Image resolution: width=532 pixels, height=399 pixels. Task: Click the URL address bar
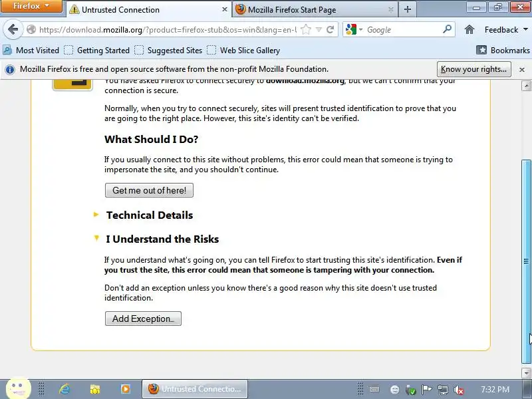click(x=168, y=30)
